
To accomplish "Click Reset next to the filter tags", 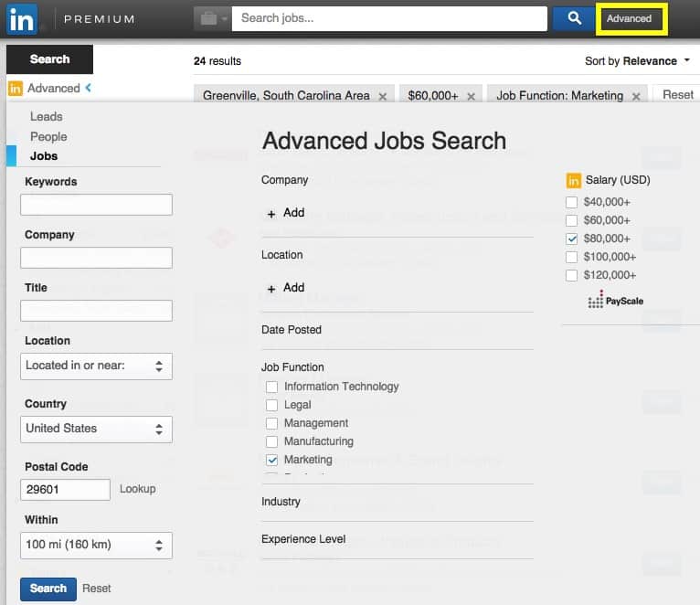I will click(678, 95).
